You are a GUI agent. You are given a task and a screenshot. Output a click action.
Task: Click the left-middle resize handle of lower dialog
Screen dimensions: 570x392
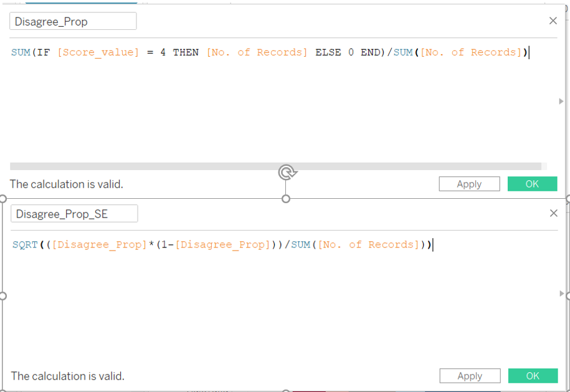[x=2, y=295]
